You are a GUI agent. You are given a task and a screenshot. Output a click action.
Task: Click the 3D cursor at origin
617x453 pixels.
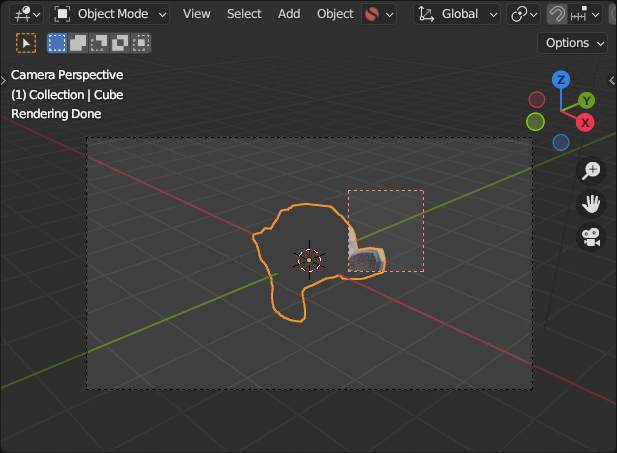pyautogui.click(x=309, y=260)
